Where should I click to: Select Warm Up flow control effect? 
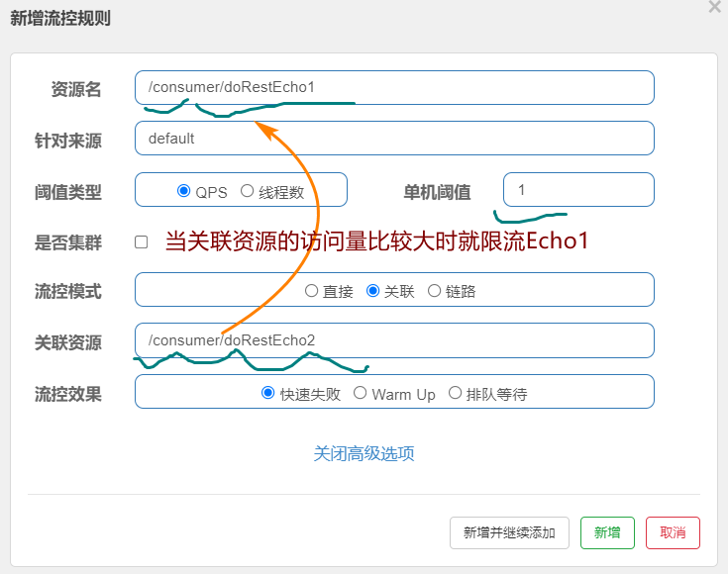pyautogui.click(x=360, y=393)
